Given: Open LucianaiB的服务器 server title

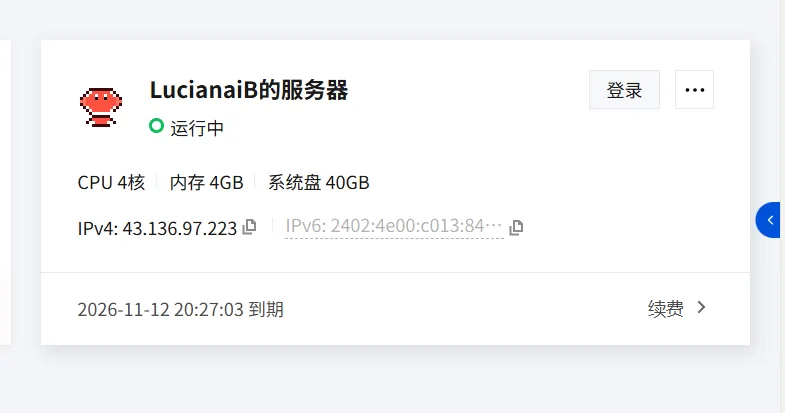Looking at the screenshot, I should pos(249,90).
